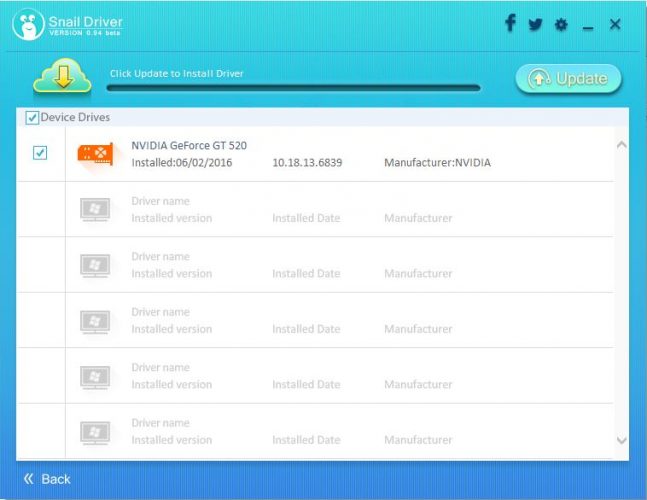Screen dimensions: 647x500
Task: Click the scroll up arrow of driver list
Action: click(621, 145)
